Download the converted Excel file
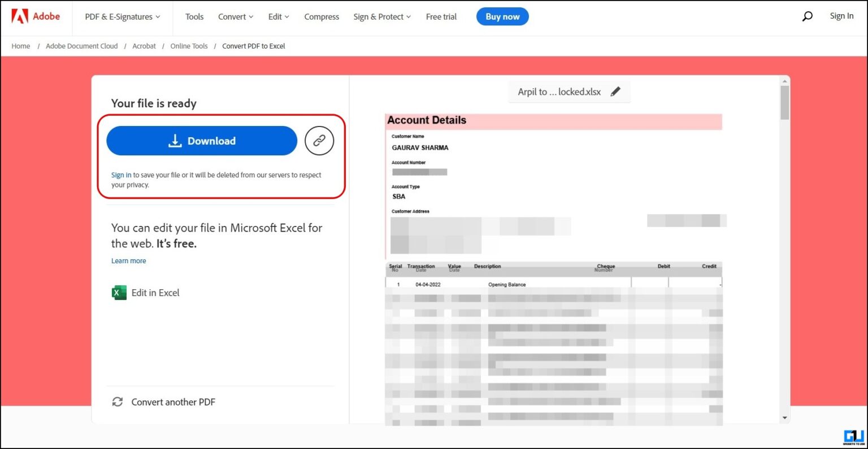The image size is (868, 449). [202, 141]
